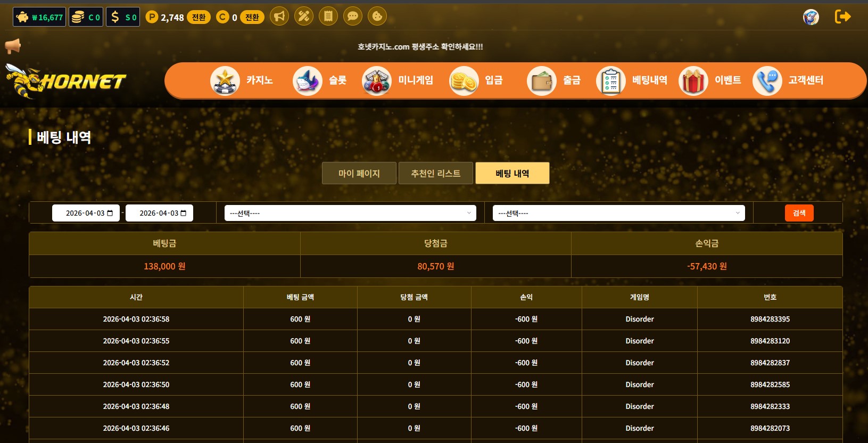Screen dimensions: 868x443
Task: Expand the second 선택 dropdown
Action: coord(618,213)
